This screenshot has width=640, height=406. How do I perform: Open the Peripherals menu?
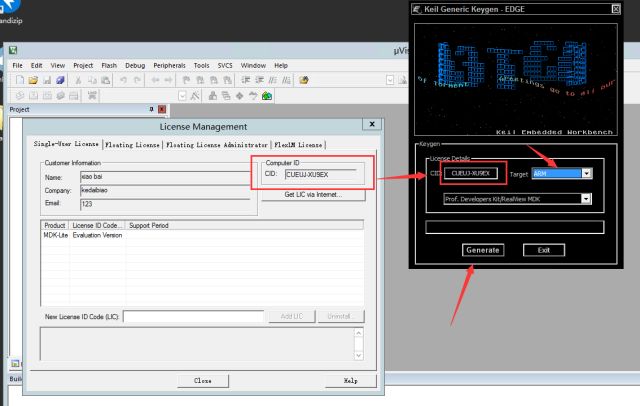pos(169,65)
